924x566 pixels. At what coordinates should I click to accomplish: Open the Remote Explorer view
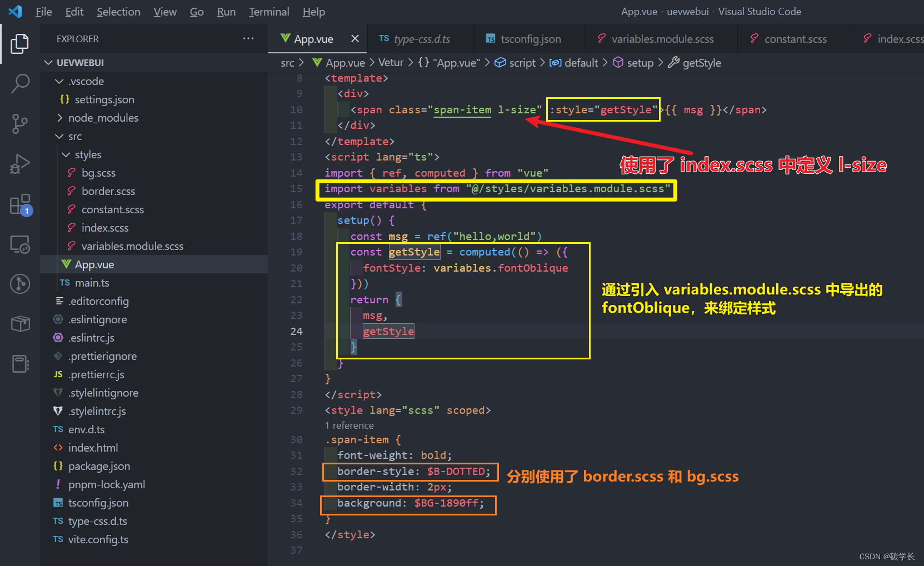[20, 244]
